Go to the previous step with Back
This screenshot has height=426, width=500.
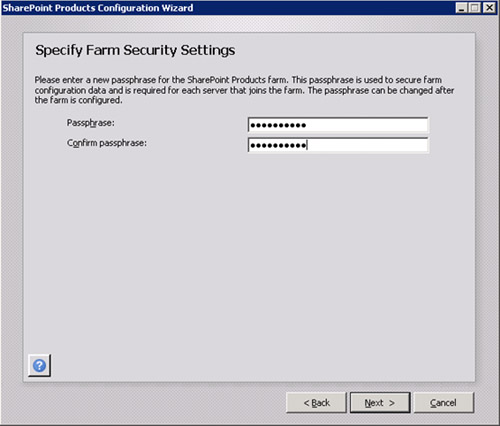316,403
